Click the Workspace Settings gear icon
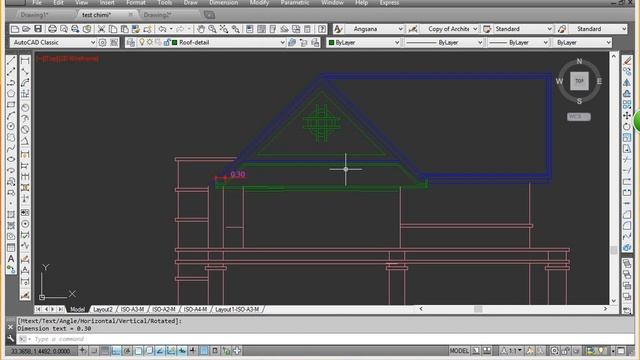Image resolution: width=640 pixels, height=360 pixels. click(x=102, y=42)
